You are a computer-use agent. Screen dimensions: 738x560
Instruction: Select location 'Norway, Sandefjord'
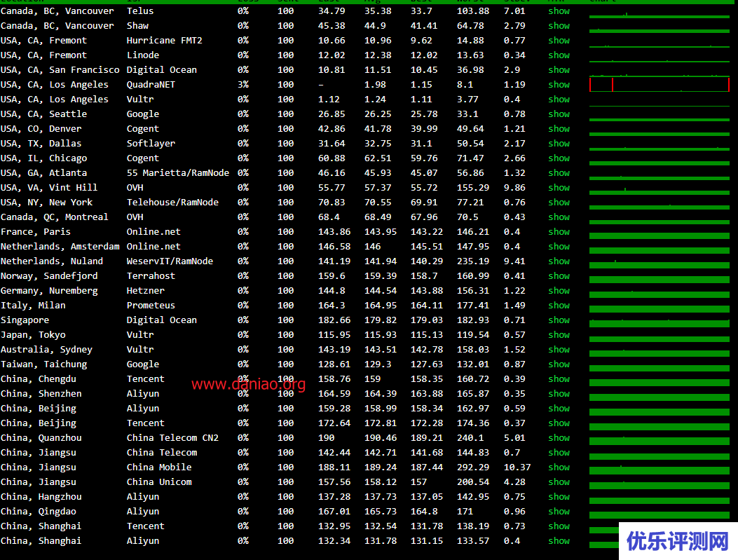pyautogui.click(x=50, y=276)
